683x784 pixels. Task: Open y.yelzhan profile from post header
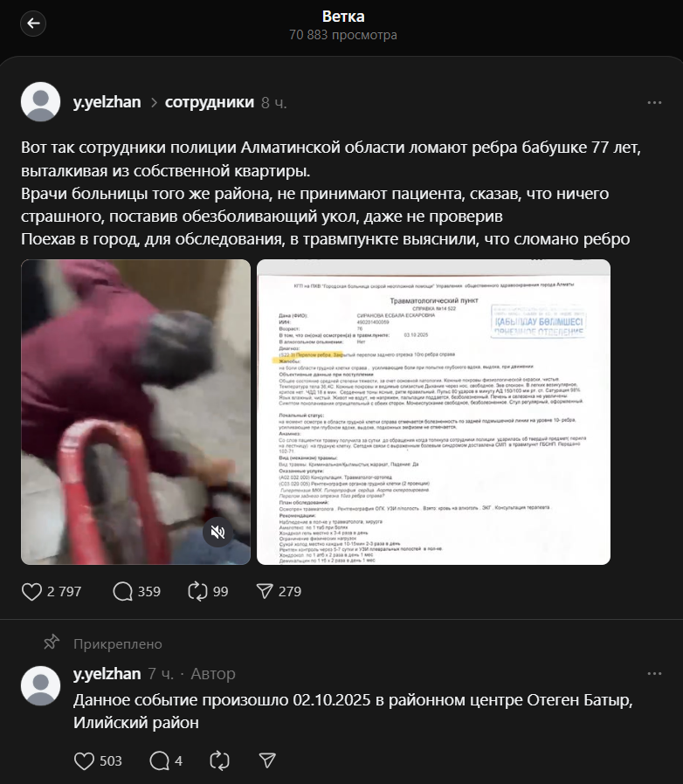pyautogui.click(x=107, y=102)
